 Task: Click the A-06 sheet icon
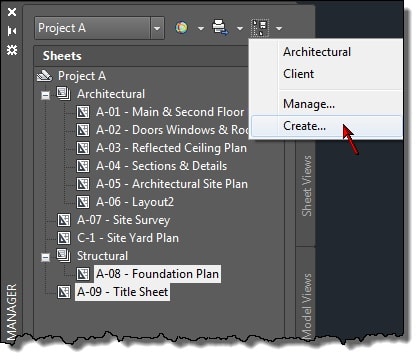[83, 202]
